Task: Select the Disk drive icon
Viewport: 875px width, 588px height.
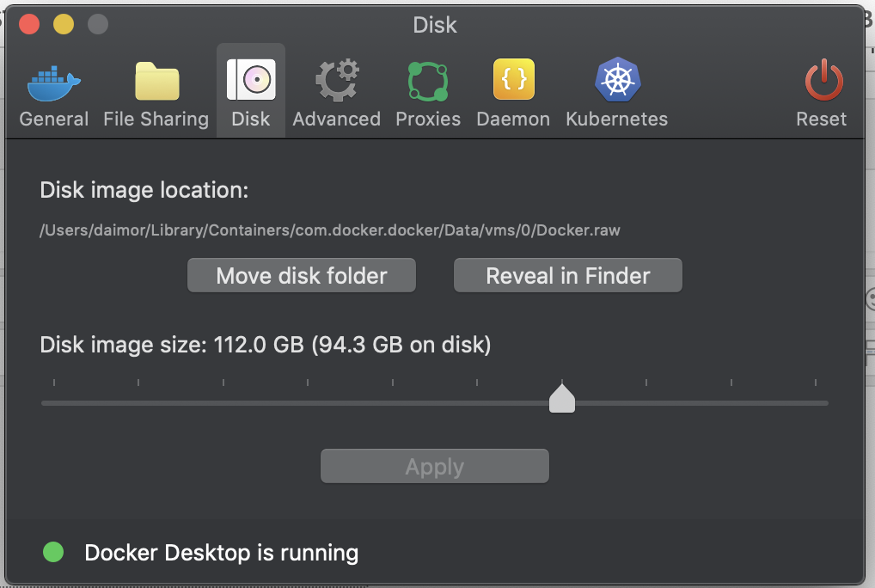Action: (x=250, y=81)
